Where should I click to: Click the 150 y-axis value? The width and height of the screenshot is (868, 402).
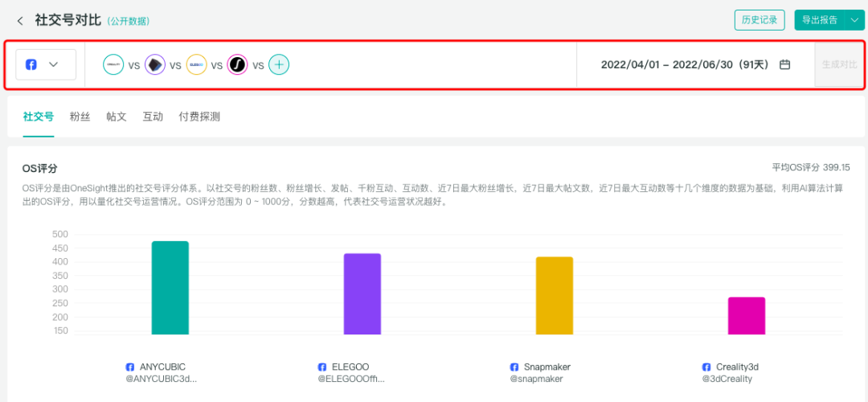[x=60, y=331]
